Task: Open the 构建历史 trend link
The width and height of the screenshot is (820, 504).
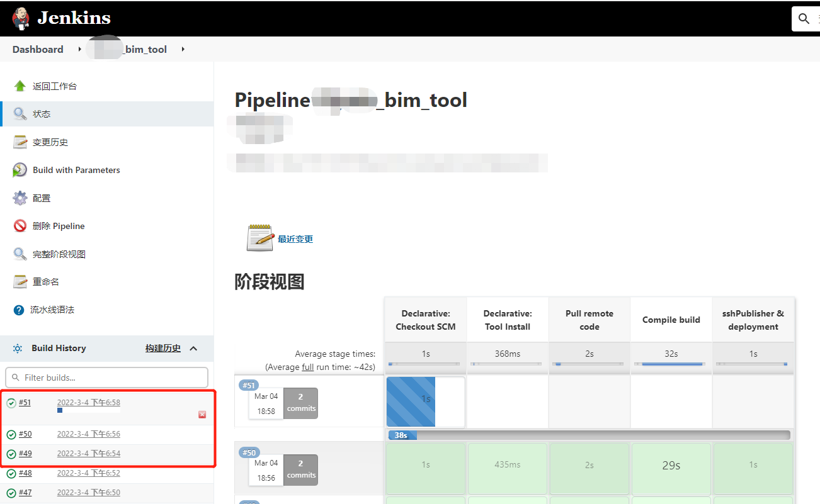Action: click(x=163, y=348)
